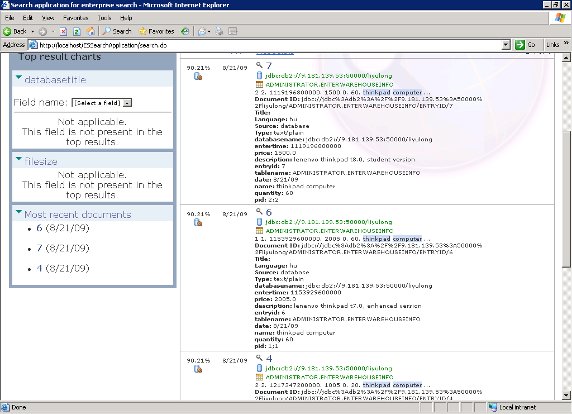Open jdbc:db2 link under result 6
The image size is (572, 414).
329,222
